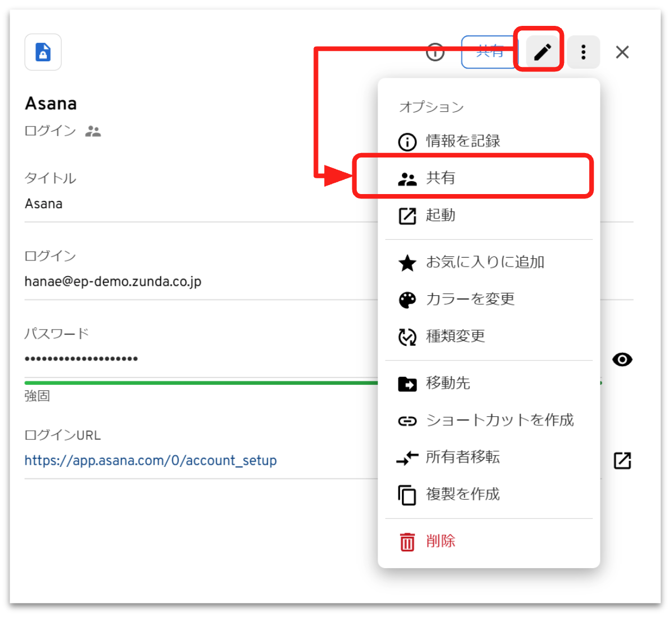The image size is (672, 621).
Task: Click the オプション menu header
Action: [x=432, y=107]
